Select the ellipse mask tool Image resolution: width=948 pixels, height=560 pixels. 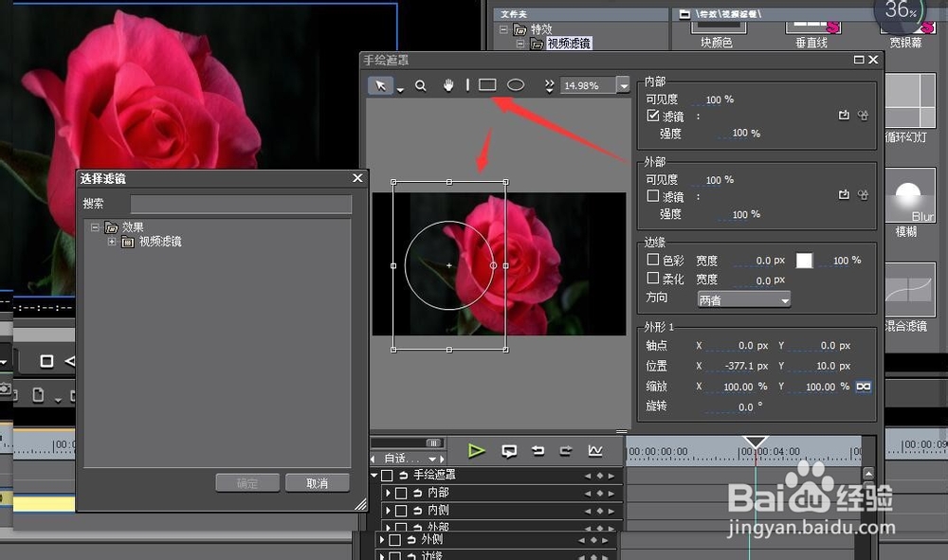point(515,85)
